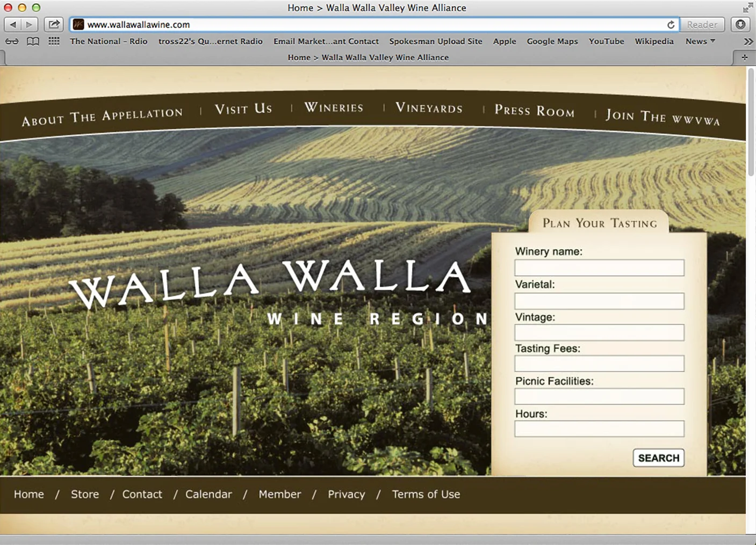
Task: Open About The Appellation menu
Action: 102,116
